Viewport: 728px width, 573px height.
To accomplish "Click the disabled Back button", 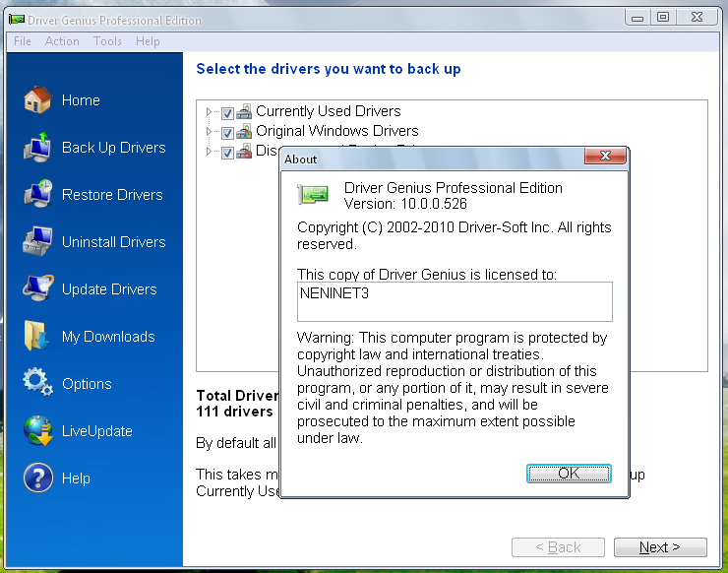I will [x=558, y=547].
